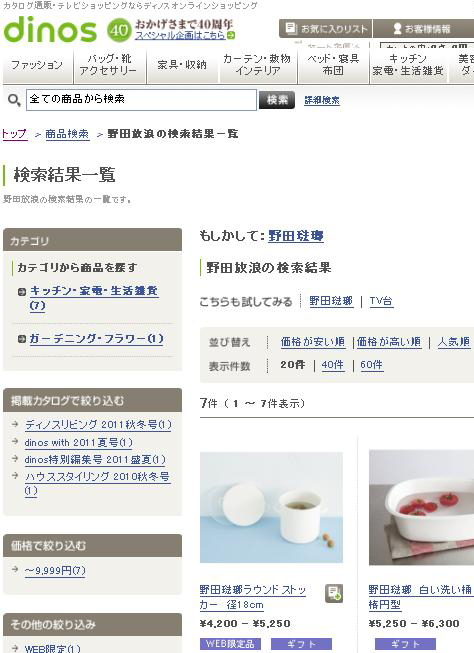Click the 40th anniversary badge icon

[x=119, y=30]
